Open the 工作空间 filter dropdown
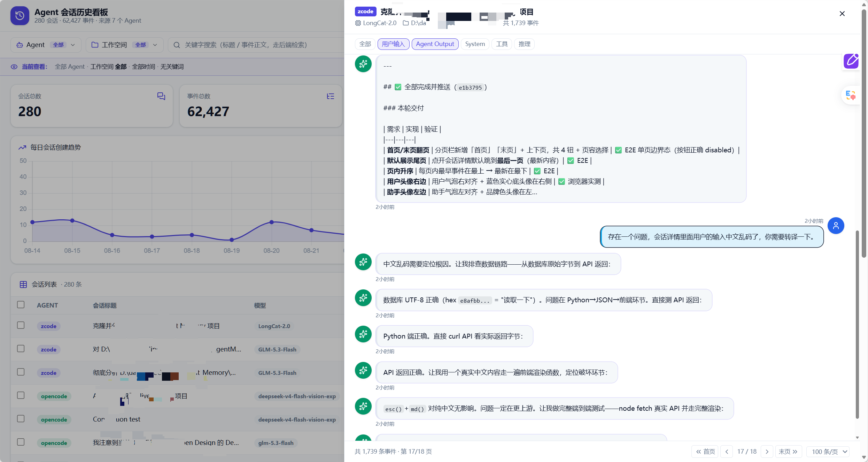Image resolution: width=868 pixels, height=462 pixels. [125, 45]
